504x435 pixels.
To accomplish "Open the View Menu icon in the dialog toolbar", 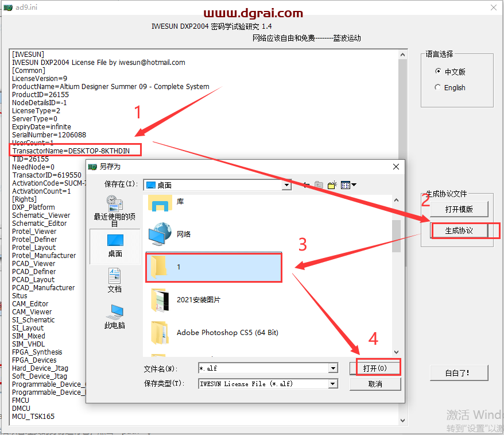I will (348, 185).
